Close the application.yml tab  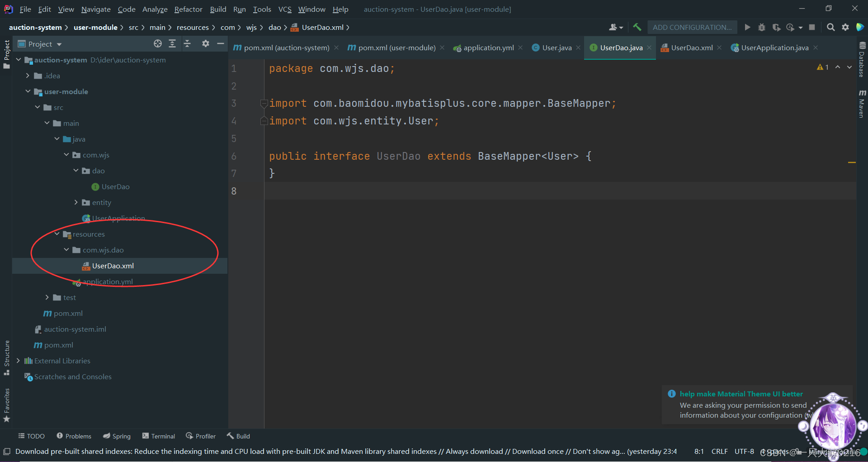pos(520,48)
